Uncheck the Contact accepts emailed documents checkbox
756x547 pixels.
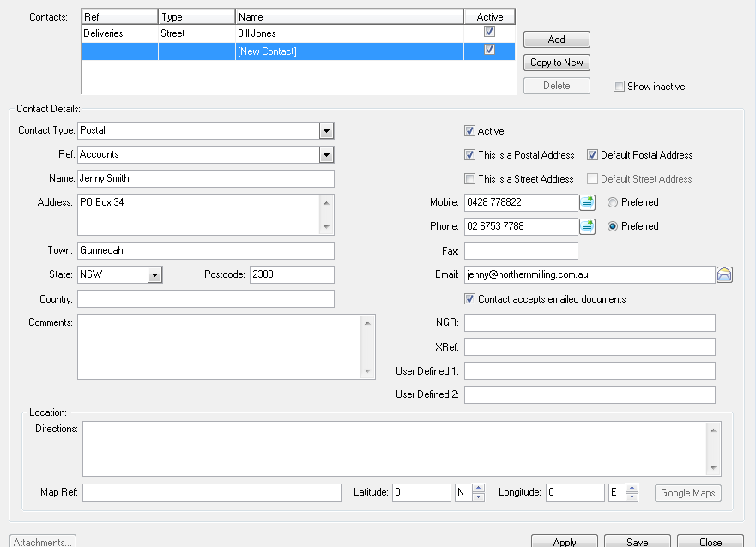pyautogui.click(x=469, y=299)
